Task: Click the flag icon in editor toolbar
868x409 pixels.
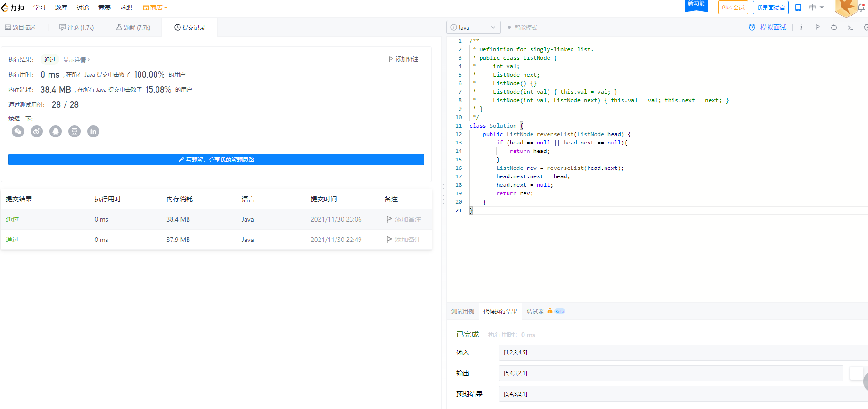Action: tap(817, 27)
